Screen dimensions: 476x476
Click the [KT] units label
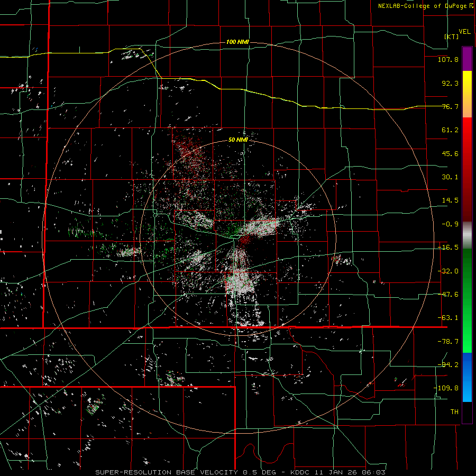click(x=452, y=36)
